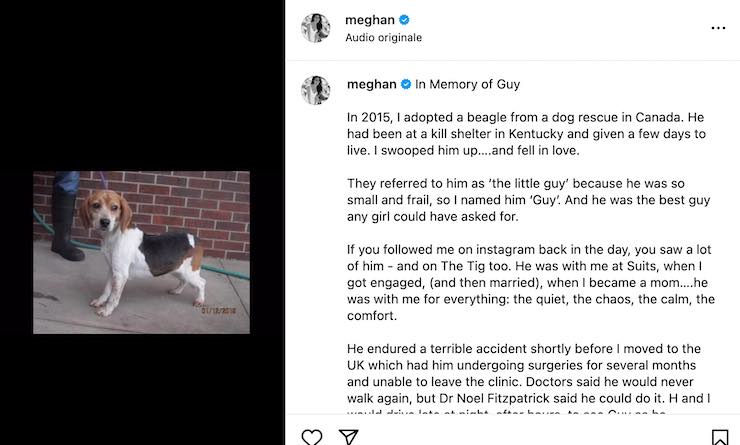
Task: Like the post with the heart icon
Action: point(312,437)
